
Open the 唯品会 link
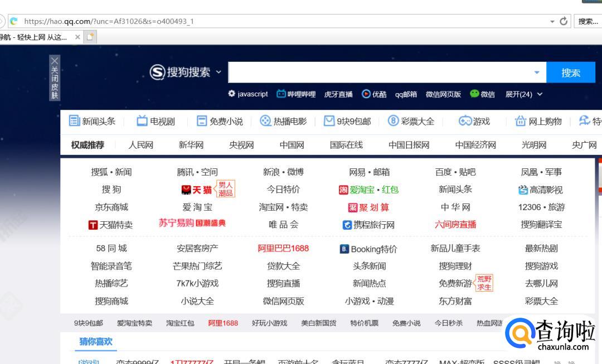[283, 224]
